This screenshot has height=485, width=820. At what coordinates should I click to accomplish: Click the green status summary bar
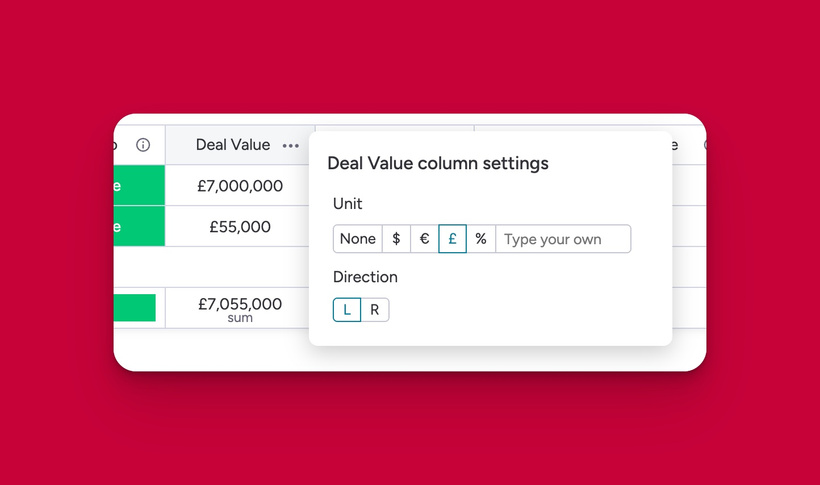[134, 308]
